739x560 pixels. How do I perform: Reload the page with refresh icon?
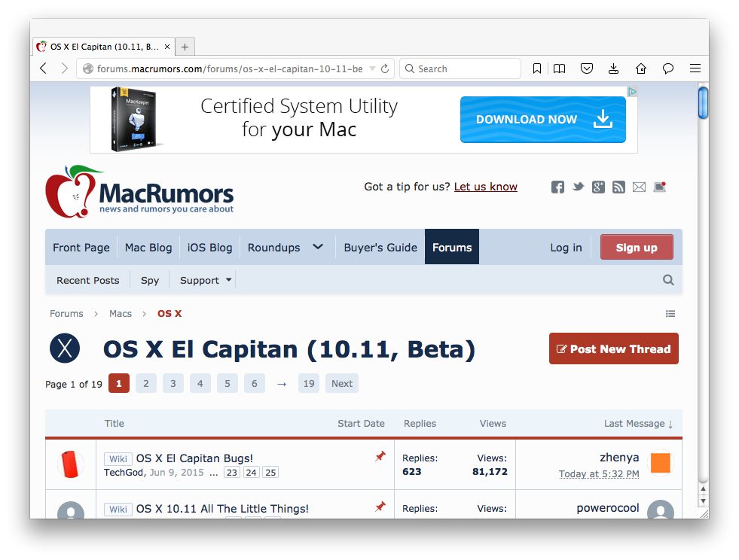(385, 68)
